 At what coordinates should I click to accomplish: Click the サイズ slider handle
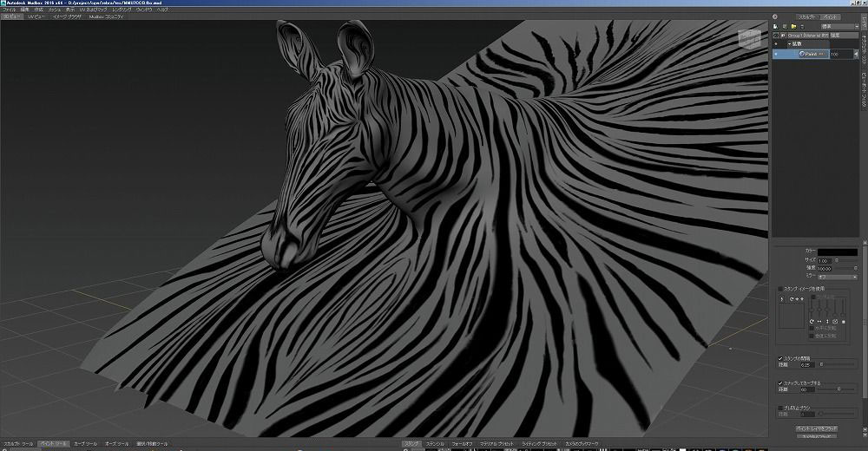837,261
